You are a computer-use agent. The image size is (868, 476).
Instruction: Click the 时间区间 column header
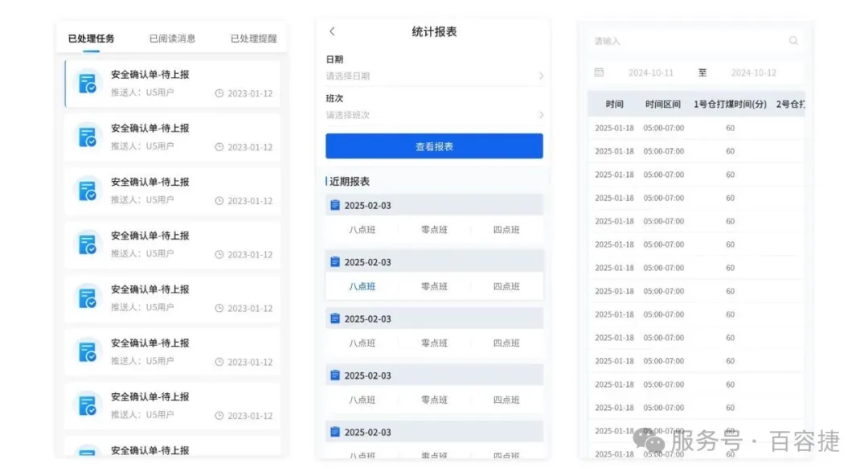[662, 105]
